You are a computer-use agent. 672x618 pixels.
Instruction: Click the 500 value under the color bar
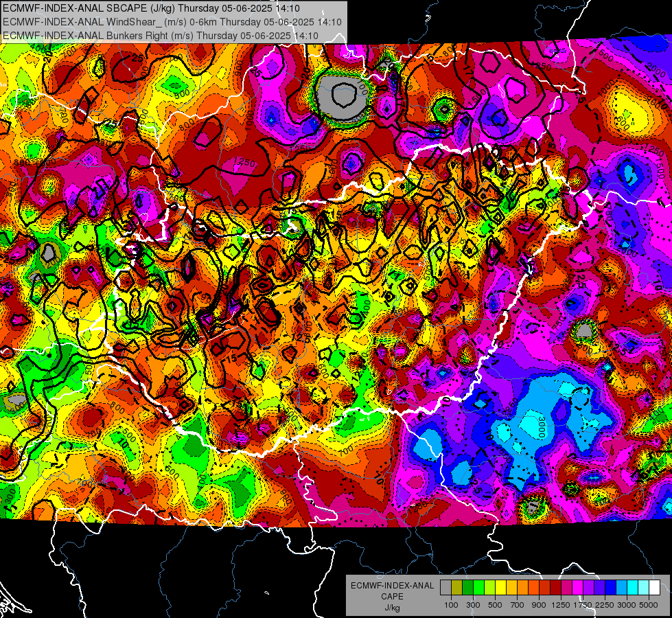495,605
